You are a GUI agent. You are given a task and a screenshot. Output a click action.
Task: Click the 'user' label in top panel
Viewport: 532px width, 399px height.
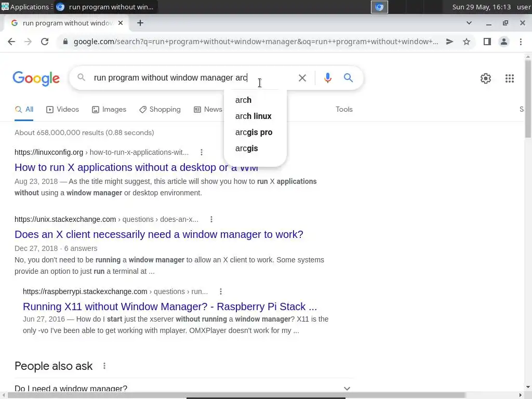(x=524, y=7)
